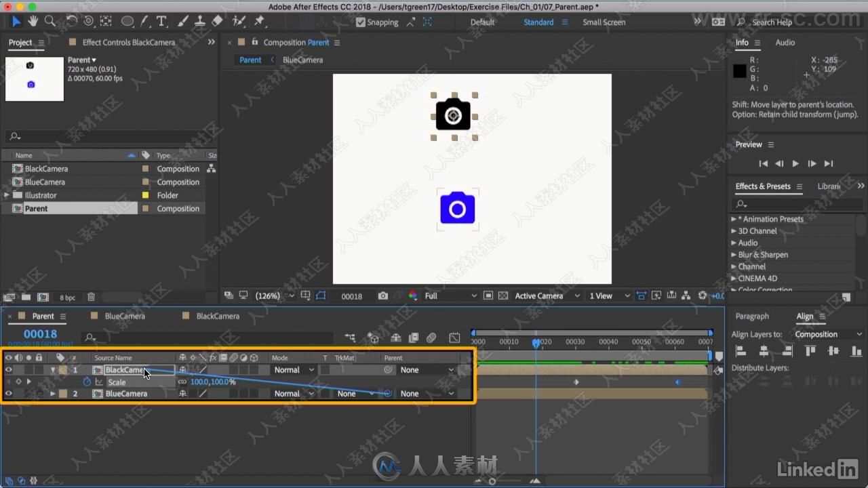Open the timeline Graph Editor
This screenshot has height=488, width=868.
pyautogui.click(x=454, y=338)
